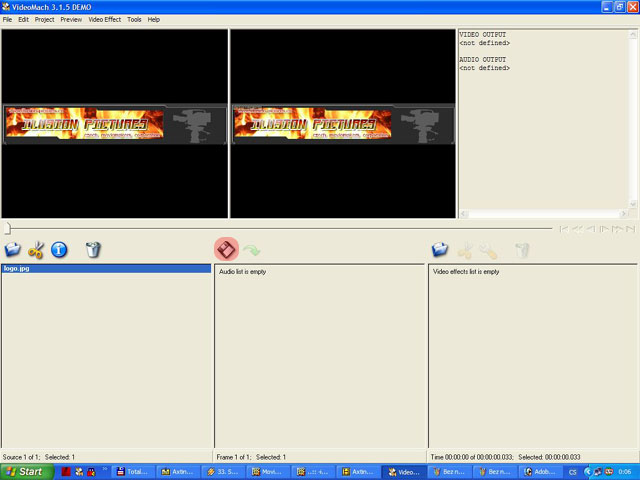Click the fast rewind double-arrow button

point(577,229)
